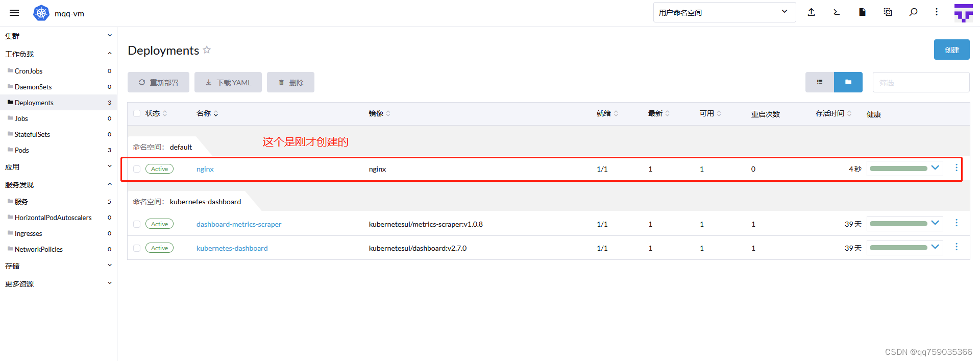
Task: Expand nginx health dropdown chevron
Action: (935, 168)
